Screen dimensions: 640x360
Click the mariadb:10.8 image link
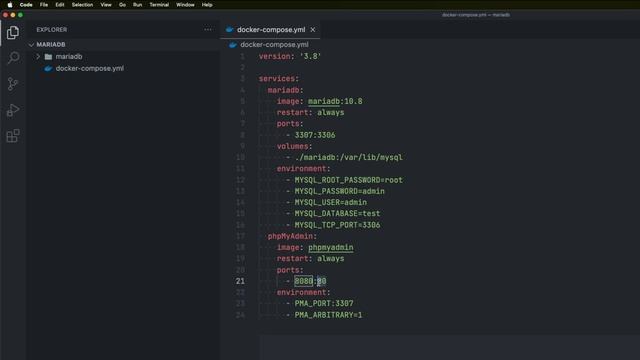point(335,101)
